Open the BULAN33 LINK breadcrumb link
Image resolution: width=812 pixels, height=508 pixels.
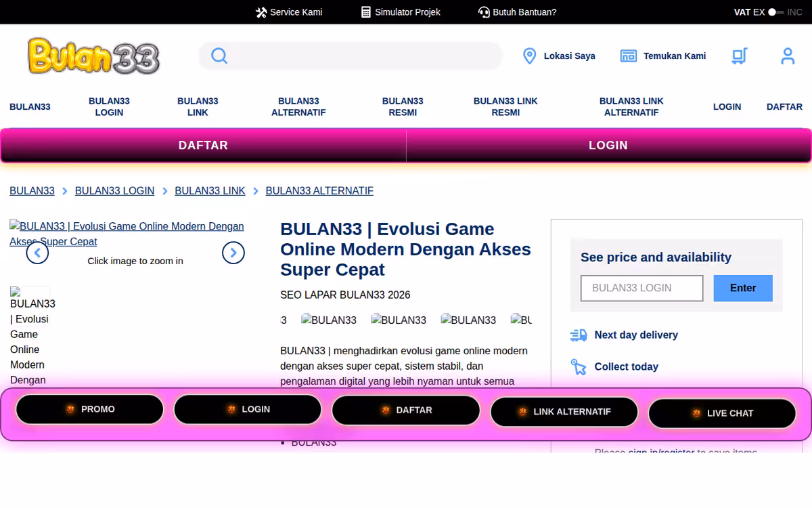[210, 191]
